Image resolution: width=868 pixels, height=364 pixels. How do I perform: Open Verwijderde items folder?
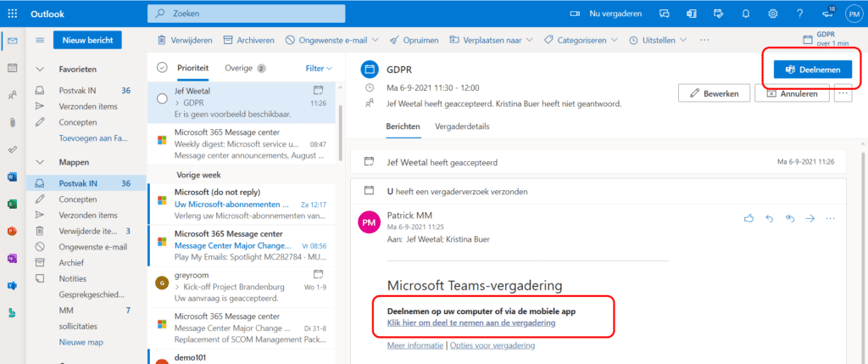pos(86,231)
